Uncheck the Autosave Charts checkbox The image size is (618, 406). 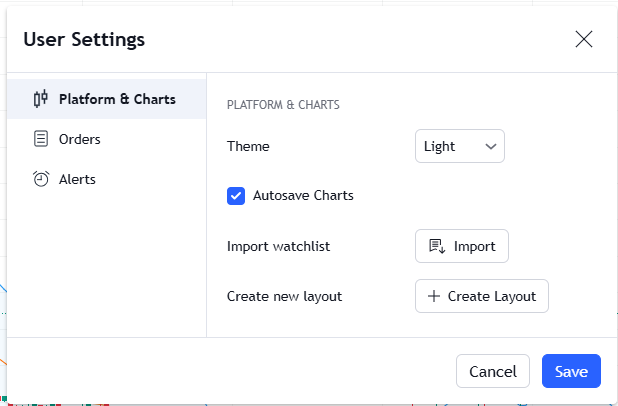[236, 196]
